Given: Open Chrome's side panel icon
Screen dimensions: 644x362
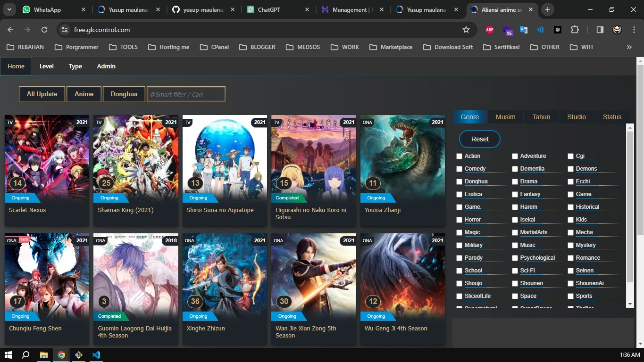Looking at the screenshot, I should click(x=600, y=29).
